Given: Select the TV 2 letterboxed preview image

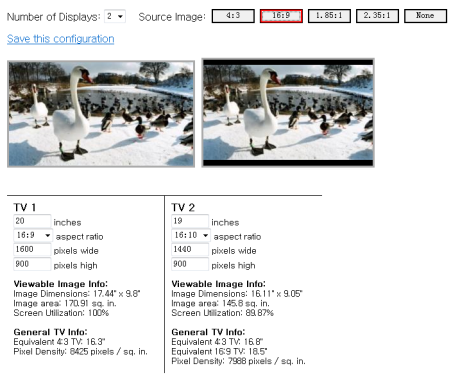Looking at the screenshot, I should pos(288,113).
